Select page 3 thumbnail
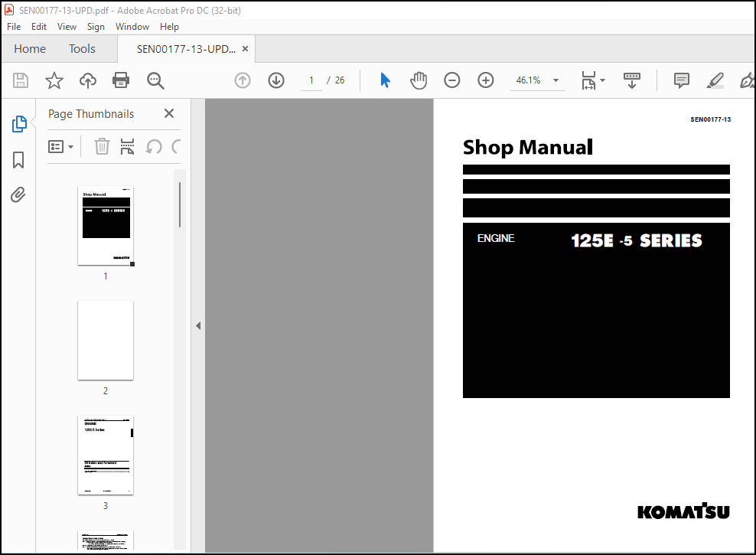The height and width of the screenshot is (555, 756). point(105,455)
